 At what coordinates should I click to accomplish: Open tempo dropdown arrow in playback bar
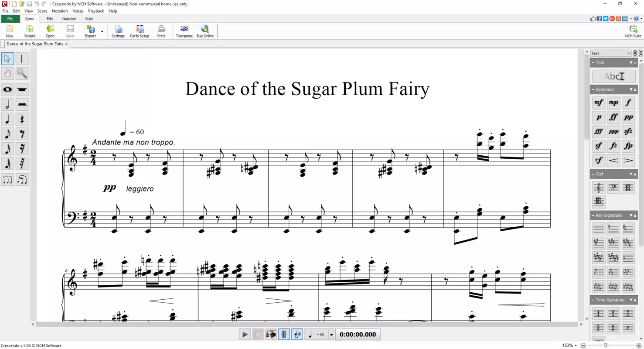click(331, 335)
